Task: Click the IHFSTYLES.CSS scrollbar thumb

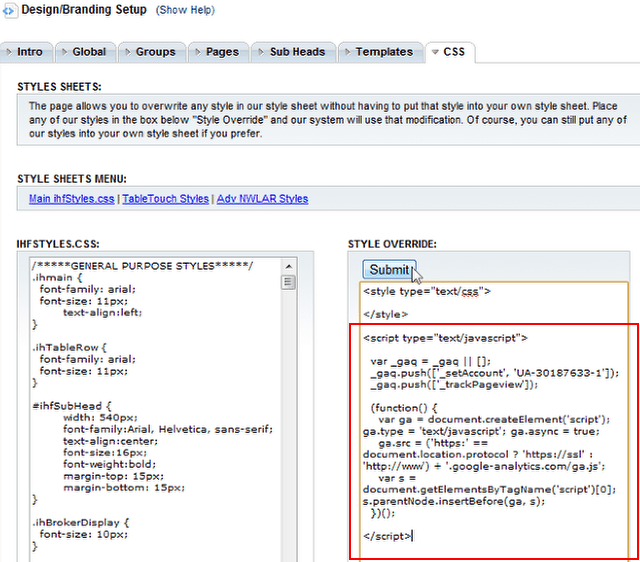Action: tap(288, 282)
